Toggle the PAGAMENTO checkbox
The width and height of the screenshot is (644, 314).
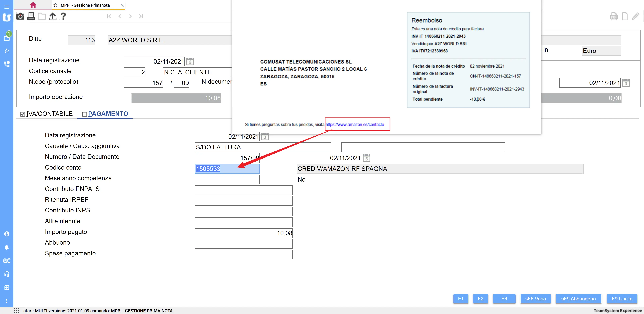coord(85,114)
